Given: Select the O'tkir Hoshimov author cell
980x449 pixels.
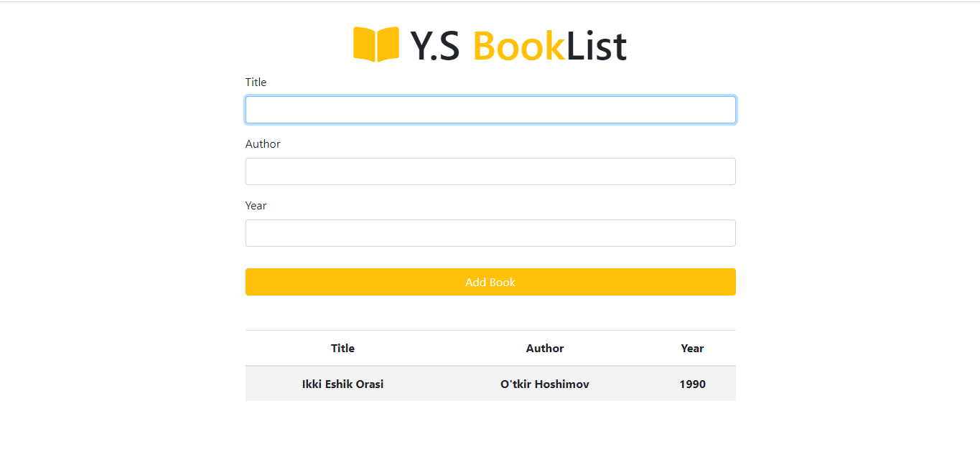Looking at the screenshot, I should point(545,384).
